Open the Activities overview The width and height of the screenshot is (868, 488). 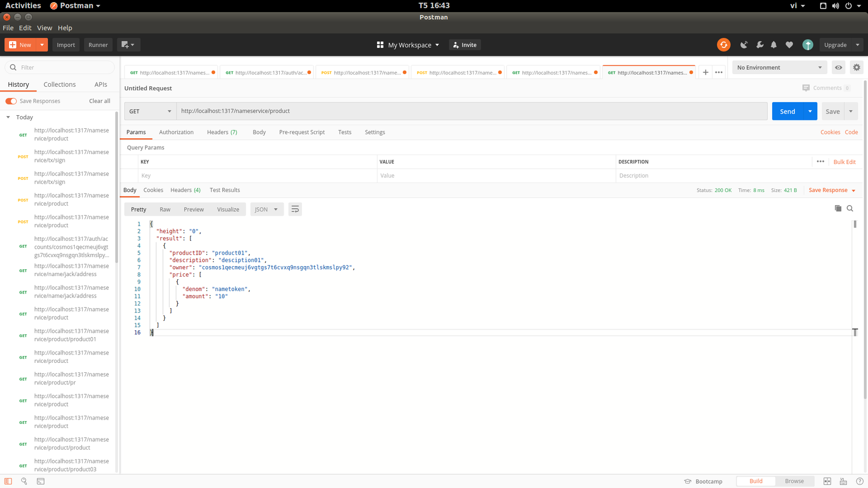[23, 5]
